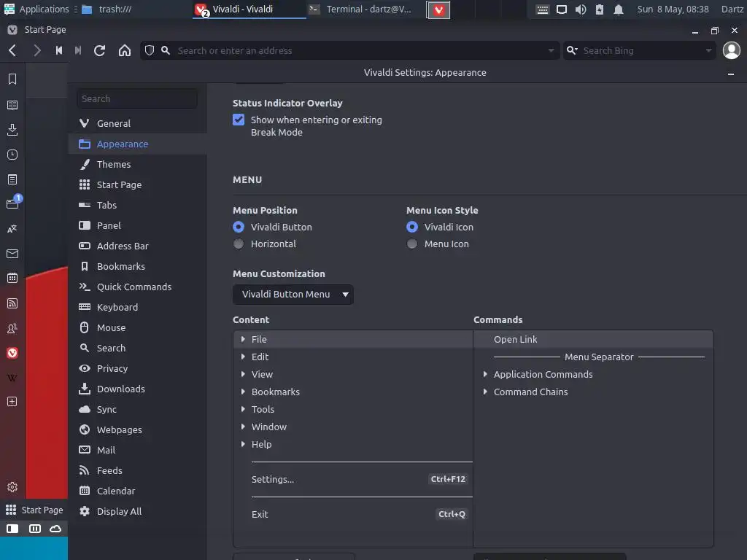Select Horizontal menu position
Screen dimensions: 747x560
pos(239,244)
